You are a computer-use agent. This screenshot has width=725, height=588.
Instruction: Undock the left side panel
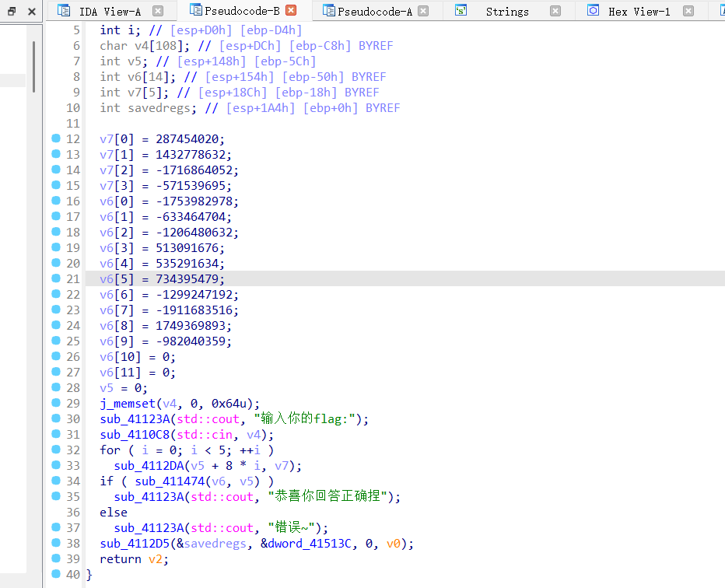pyautogui.click(x=12, y=11)
